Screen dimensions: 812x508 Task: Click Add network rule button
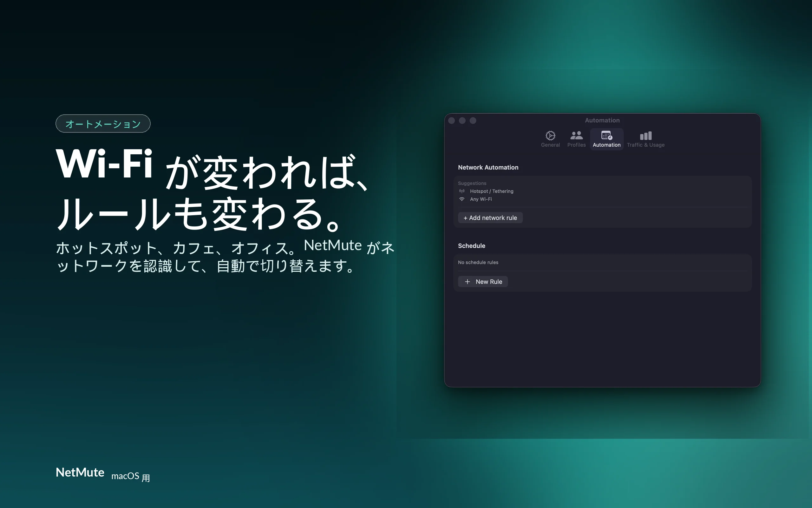click(x=490, y=218)
